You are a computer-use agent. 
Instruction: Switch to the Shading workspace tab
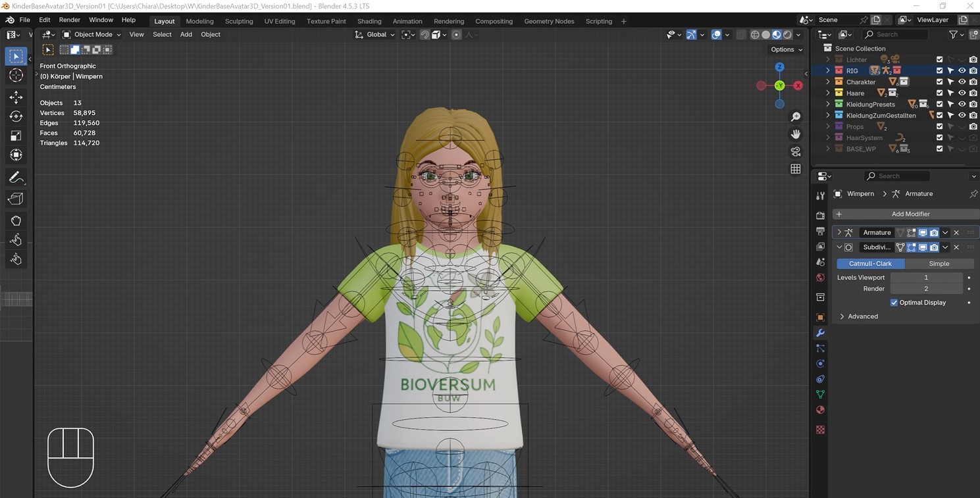pyautogui.click(x=369, y=21)
